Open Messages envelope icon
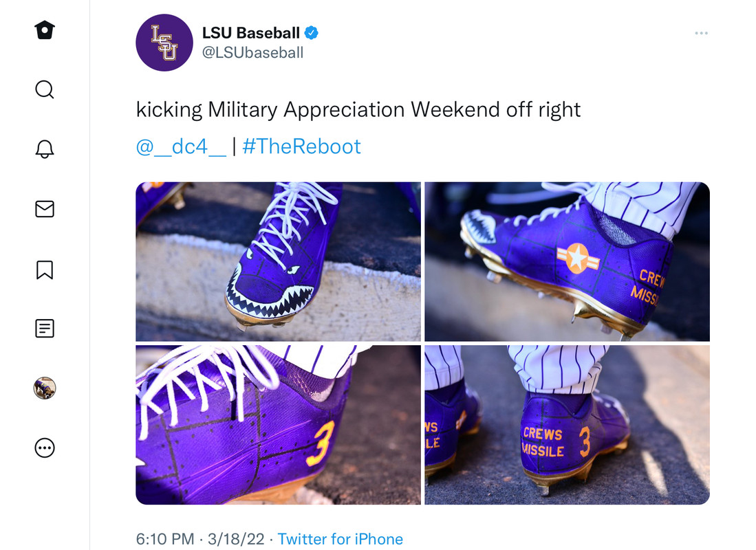Viewport: 756px width, 550px height. pos(44,209)
